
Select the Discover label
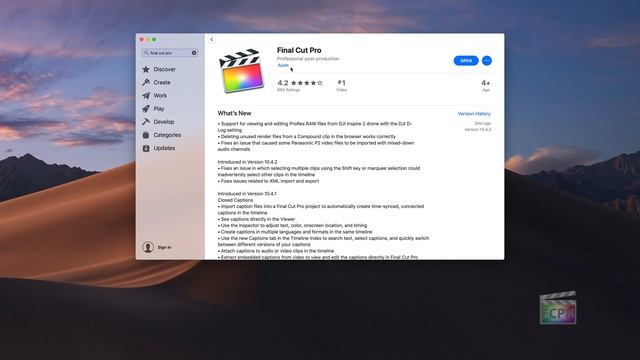[164, 69]
